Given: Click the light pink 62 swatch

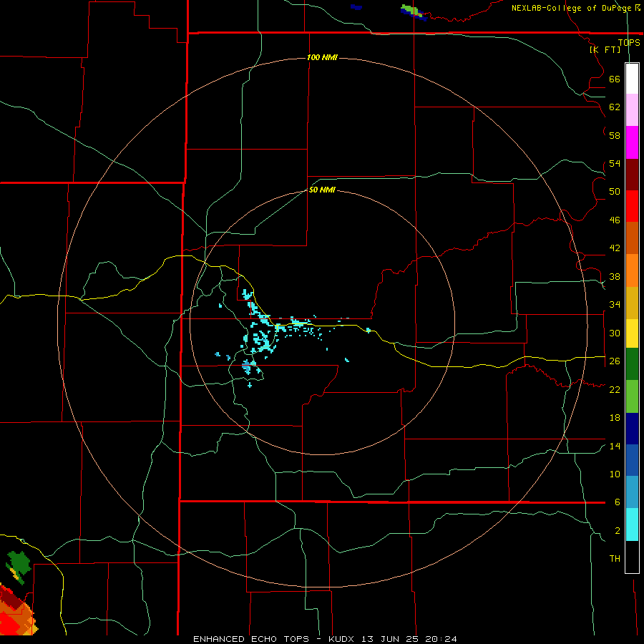Looking at the screenshot, I should (632, 109).
